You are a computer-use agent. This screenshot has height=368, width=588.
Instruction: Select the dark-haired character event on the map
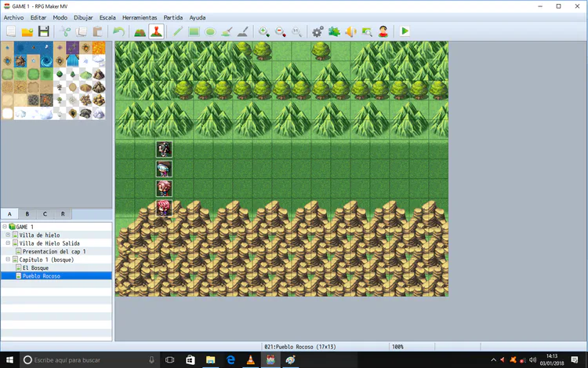coord(164,149)
